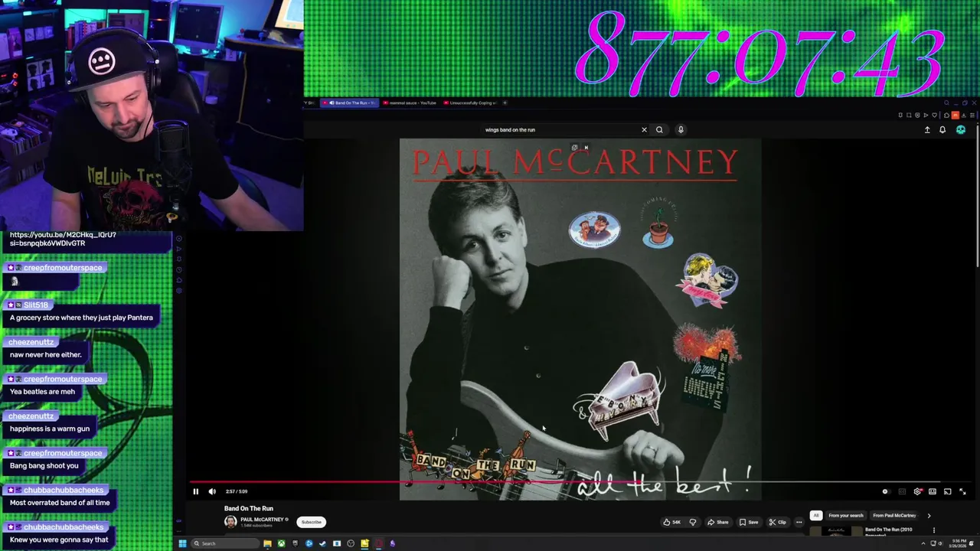Mute the video volume speaker icon
This screenshot has width=980, height=551.
click(x=212, y=491)
